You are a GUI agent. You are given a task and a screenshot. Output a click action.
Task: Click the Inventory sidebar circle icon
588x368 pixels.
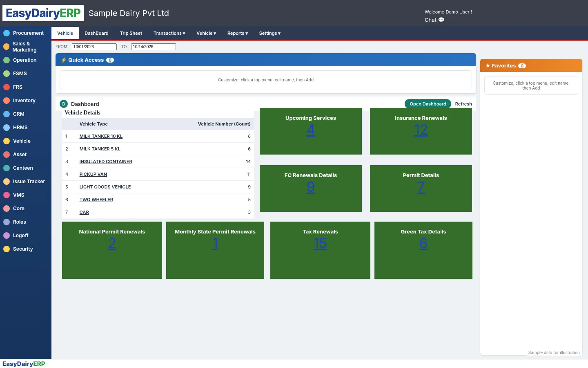(x=7, y=101)
